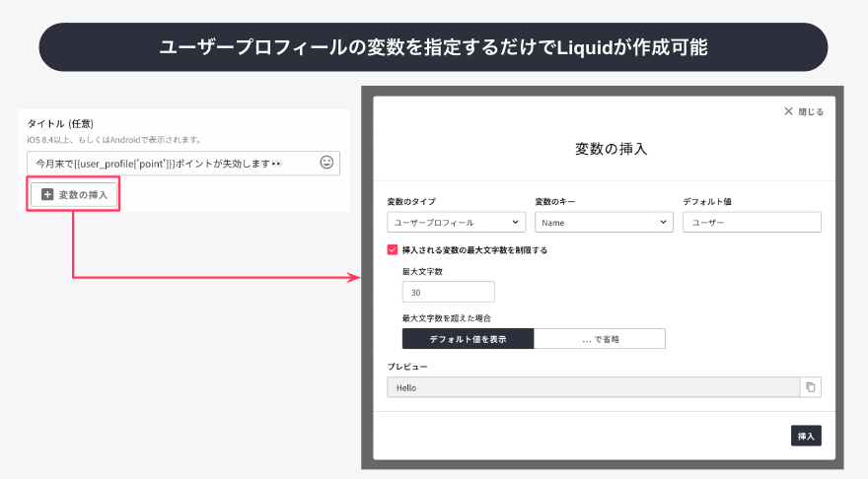Click into the タイトル text field
Screen dimensions: 868x479
pyautogui.click(x=183, y=164)
